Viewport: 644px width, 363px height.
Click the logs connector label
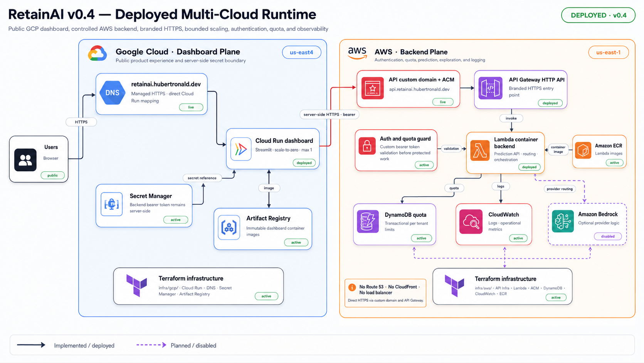pyautogui.click(x=501, y=186)
